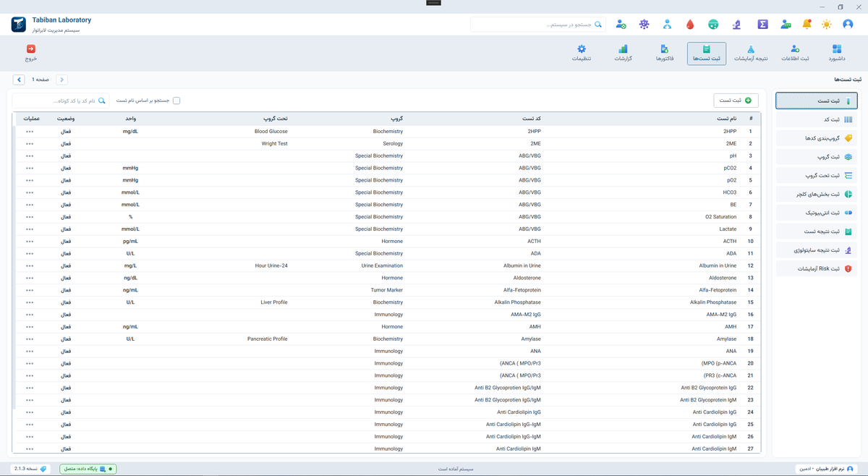Click the user chat message icon

click(786, 24)
